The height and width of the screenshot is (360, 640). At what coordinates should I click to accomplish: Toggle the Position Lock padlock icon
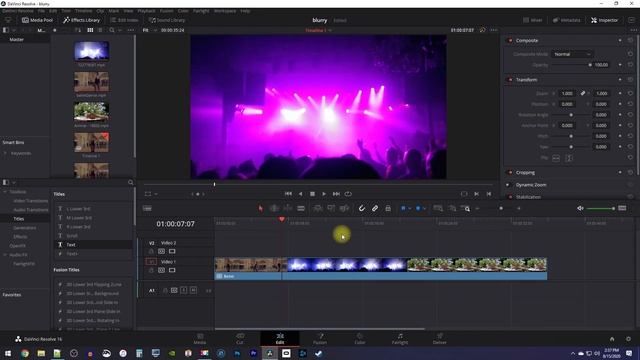pos(388,209)
